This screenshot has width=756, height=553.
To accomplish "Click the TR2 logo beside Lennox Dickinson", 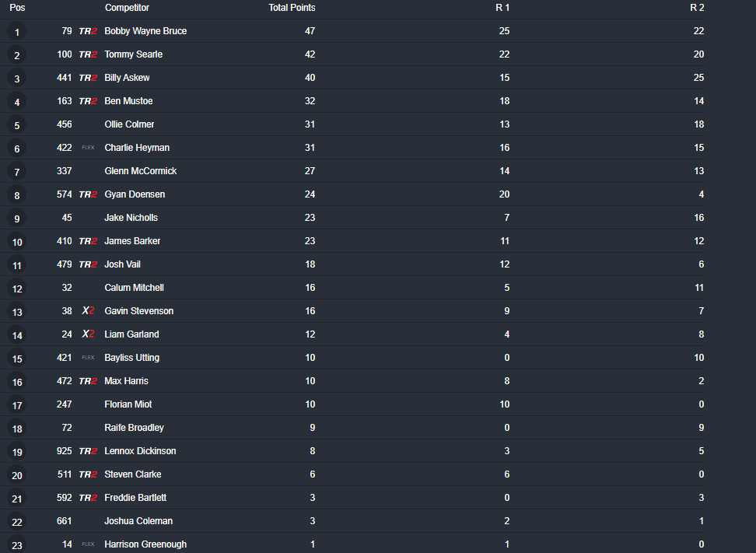I will pos(88,451).
